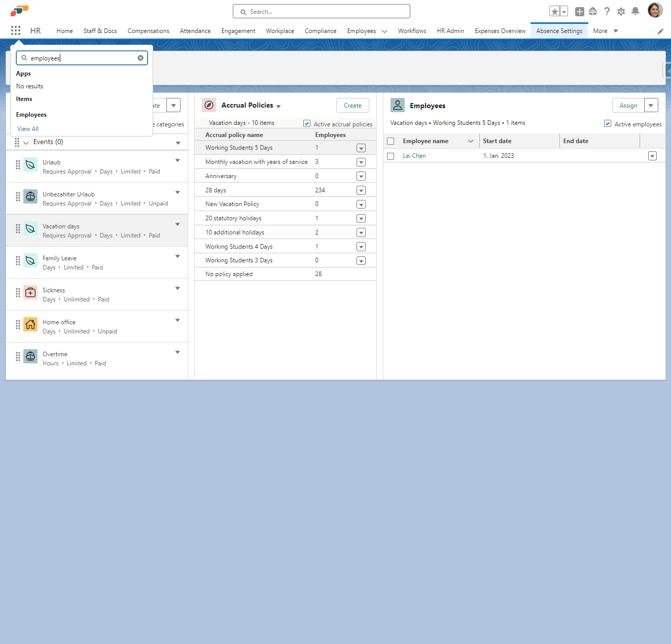The height and width of the screenshot is (644, 671).
Task: Clear the app launcher search text
Action: pos(140,58)
